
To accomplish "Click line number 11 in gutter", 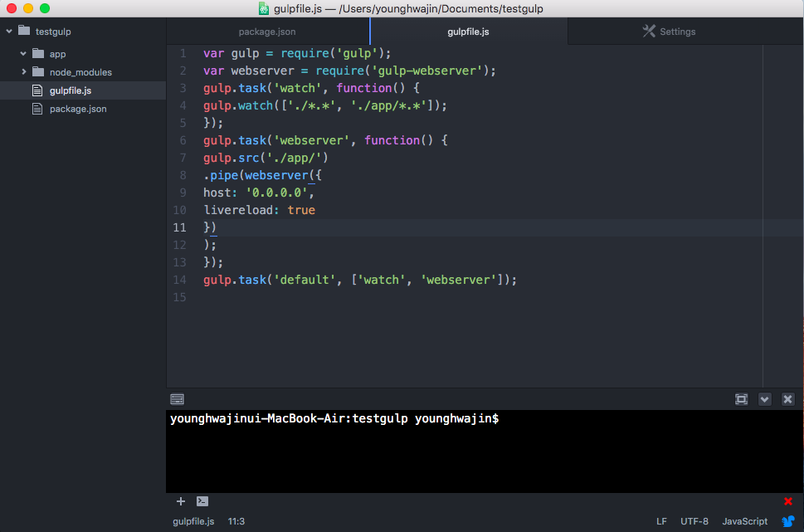I will pyautogui.click(x=179, y=227).
